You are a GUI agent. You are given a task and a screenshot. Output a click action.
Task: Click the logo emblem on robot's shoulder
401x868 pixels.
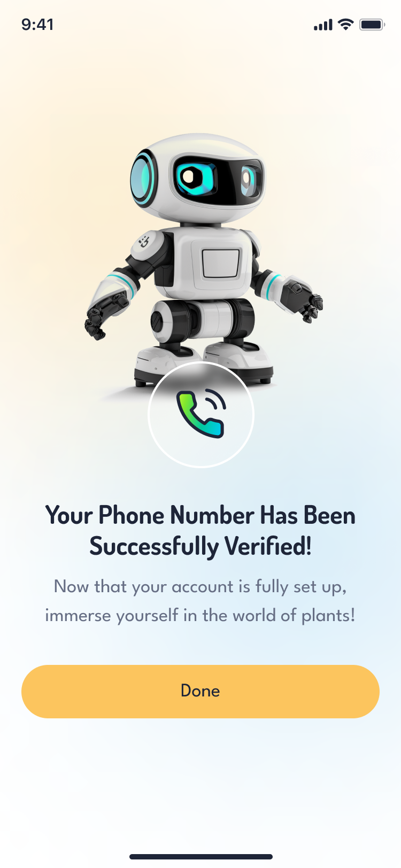pos(144,241)
